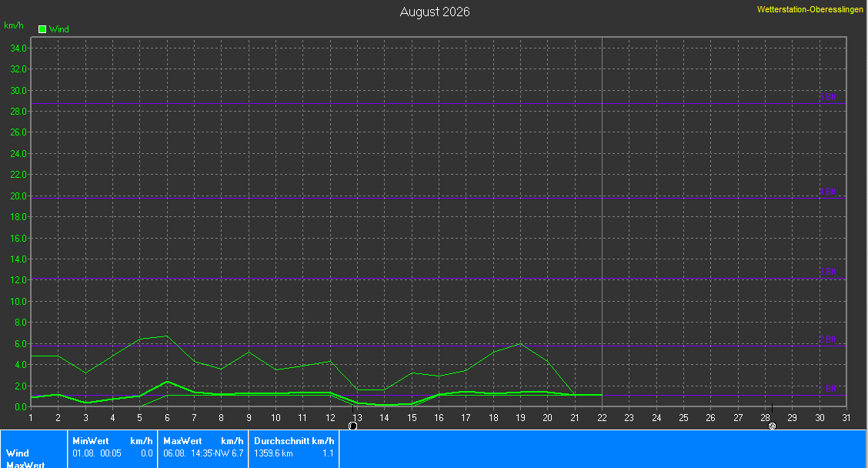Click the '1 Bft' threshold label
The height and width of the screenshot is (468, 868).
827,389
